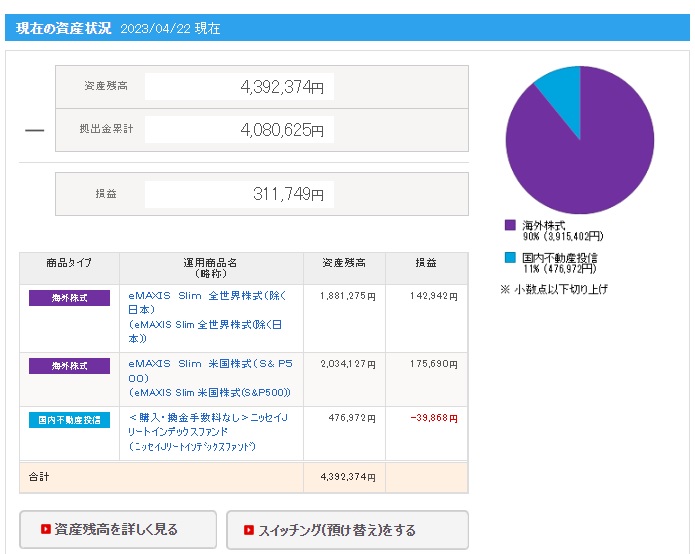
Task: Open the 資産残高を詳しく見る button
Action: point(118,529)
